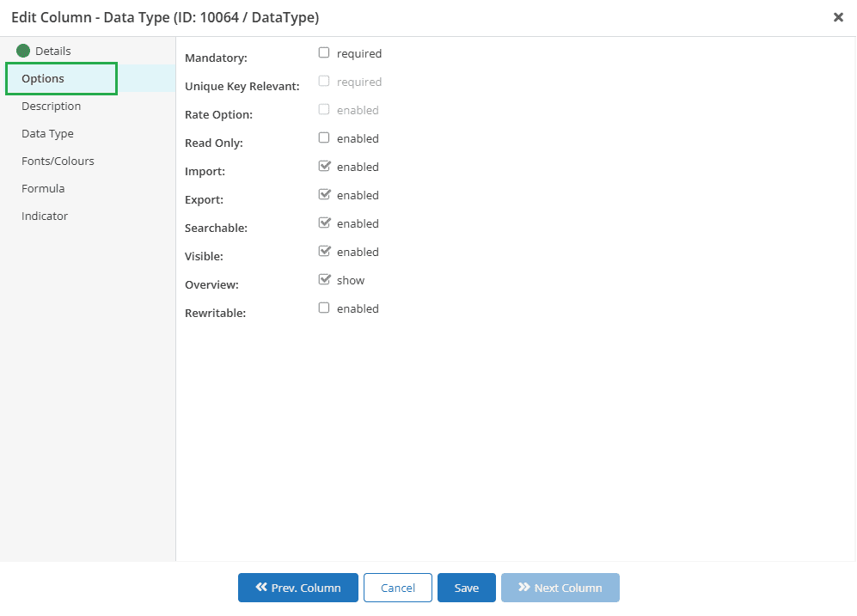Disable the Export checkbox
The width and height of the screenshot is (857, 616).
click(324, 194)
